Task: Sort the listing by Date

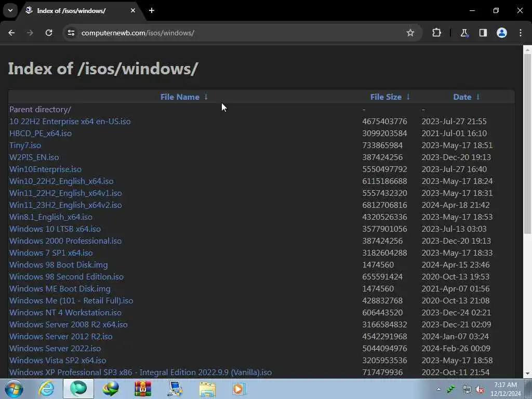Action: 462,97
